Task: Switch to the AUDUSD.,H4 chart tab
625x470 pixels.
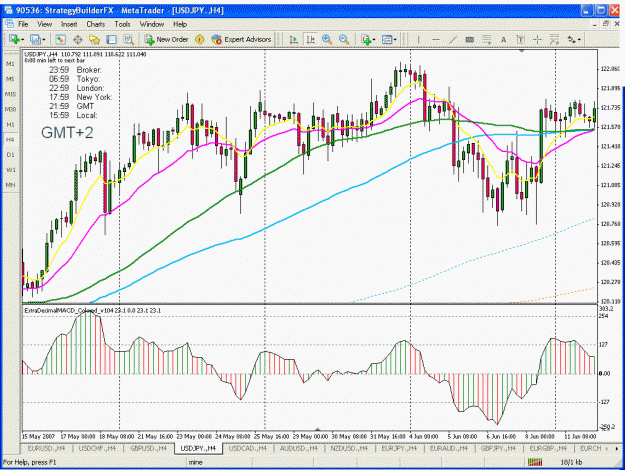Action: (x=299, y=448)
